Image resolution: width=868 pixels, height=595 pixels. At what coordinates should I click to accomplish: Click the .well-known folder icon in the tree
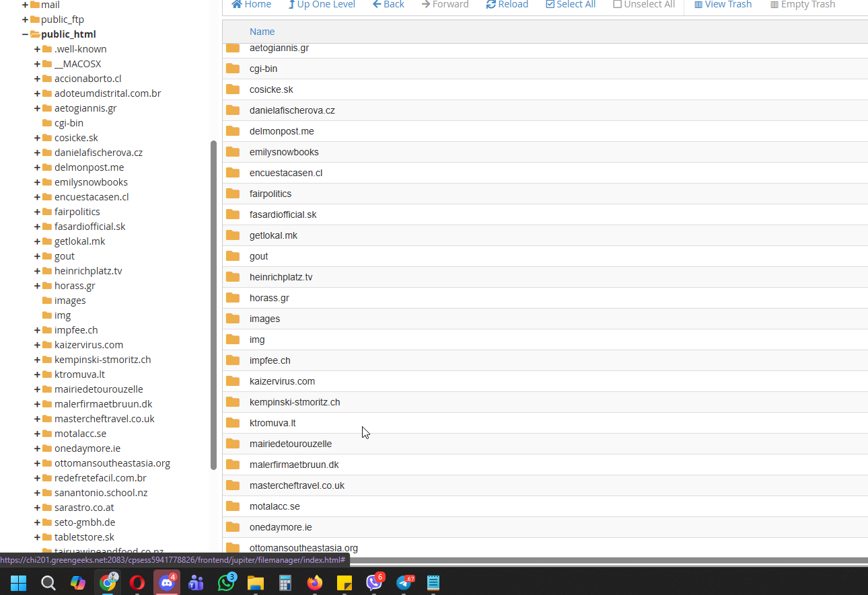(x=47, y=49)
